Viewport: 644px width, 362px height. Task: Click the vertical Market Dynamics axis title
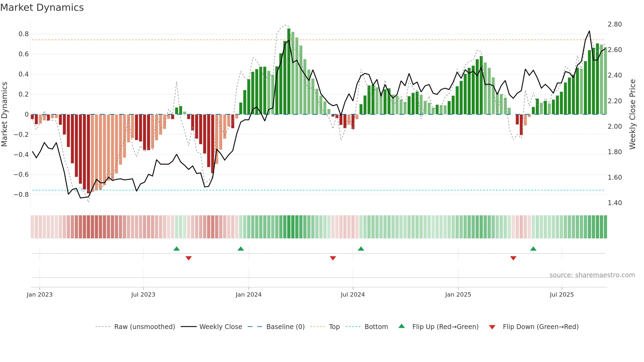click(x=4, y=114)
